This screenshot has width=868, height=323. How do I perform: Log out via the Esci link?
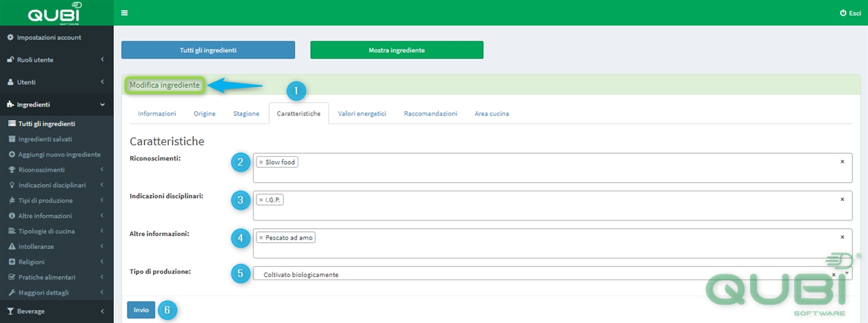[850, 13]
